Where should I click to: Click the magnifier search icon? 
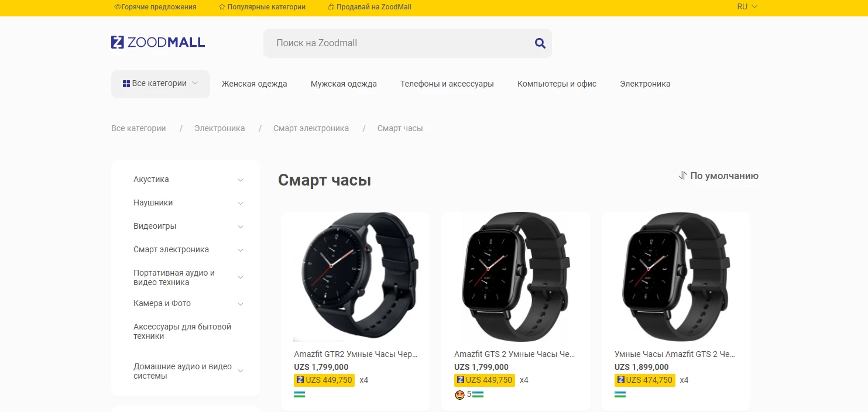pos(540,43)
